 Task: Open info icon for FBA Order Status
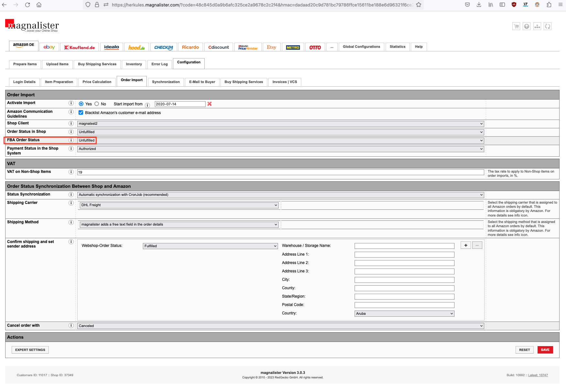click(71, 140)
